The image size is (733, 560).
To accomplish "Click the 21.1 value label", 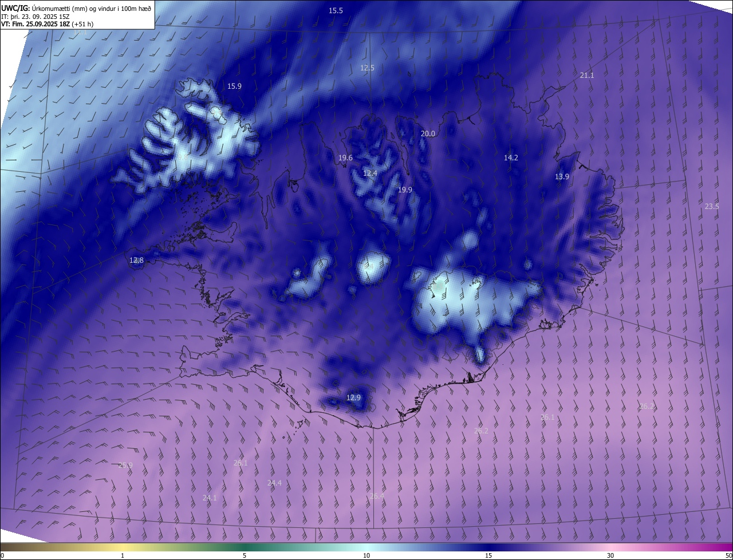I will (x=587, y=75).
